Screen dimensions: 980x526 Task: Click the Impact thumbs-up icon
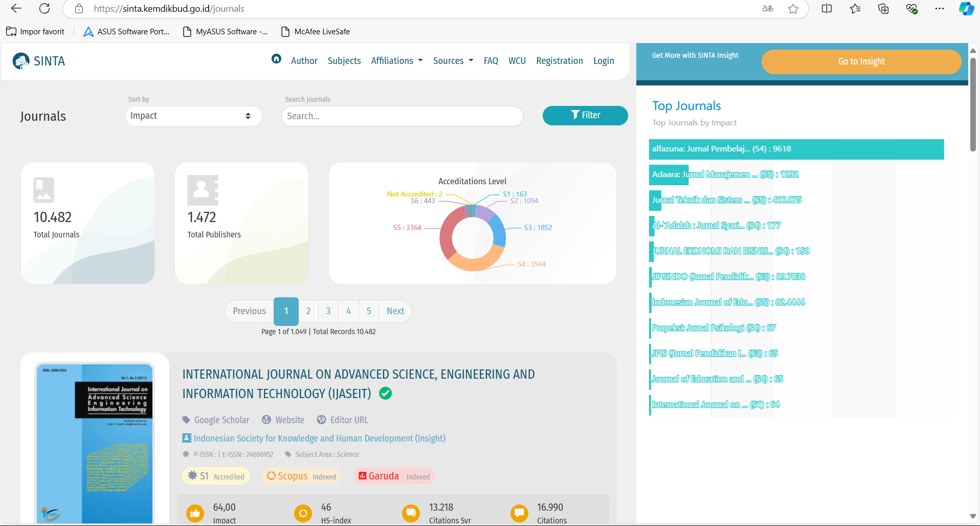[x=195, y=513]
